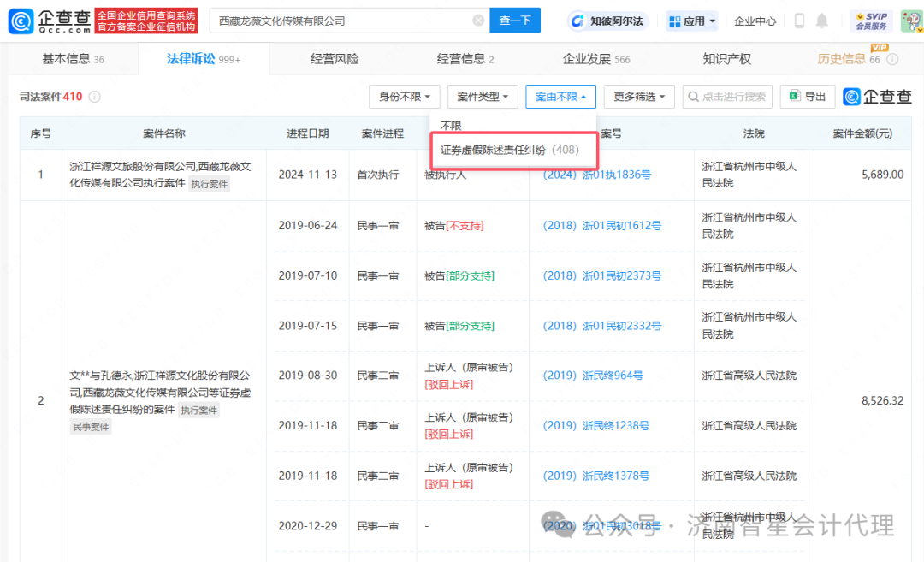This screenshot has height=562, width=924.
Task: Open case number 浙民终964号
Action: pos(593,376)
